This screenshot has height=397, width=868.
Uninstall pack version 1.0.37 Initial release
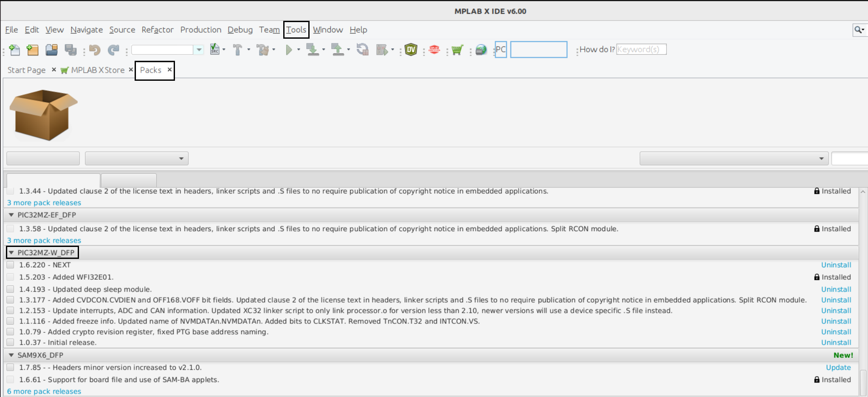point(836,343)
